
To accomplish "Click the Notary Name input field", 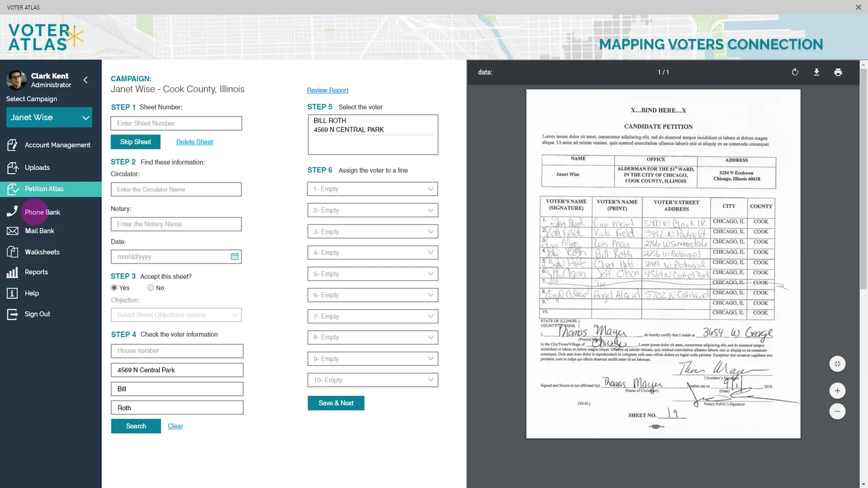I will [x=176, y=224].
